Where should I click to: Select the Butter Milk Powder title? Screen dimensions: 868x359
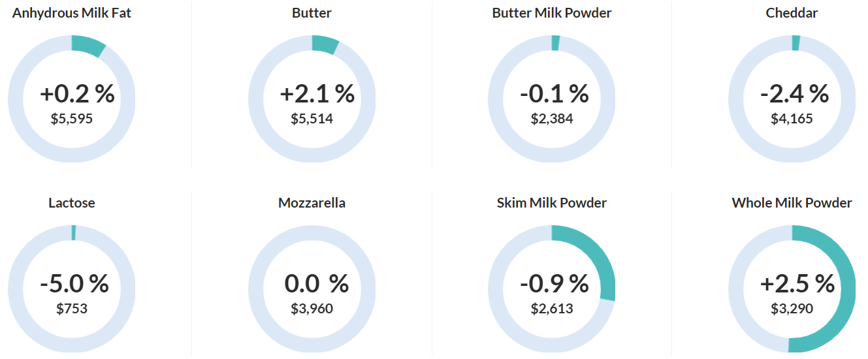552,13
